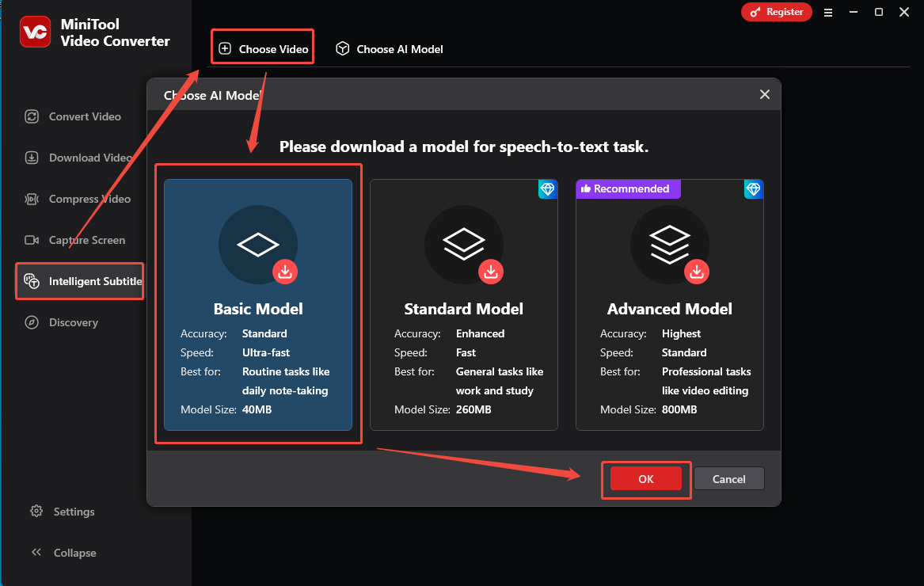Viewport: 924px width, 586px height.
Task: Click the Convert Video sidebar icon
Action: 32,116
